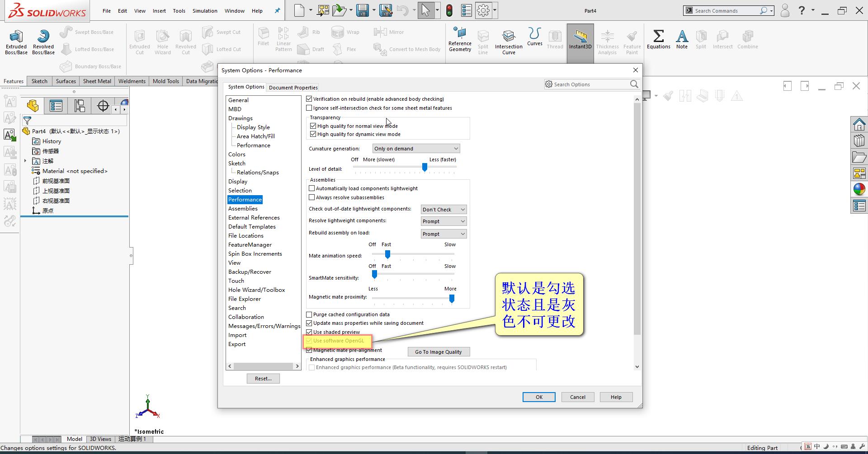This screenshot has width=868, height=454.
Task: Launch the Equations tool
Action: point(658,40)
